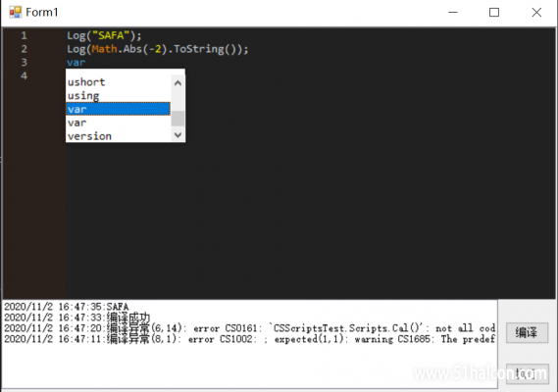Click the Form1 application icon in title bar

pos(16,12)
